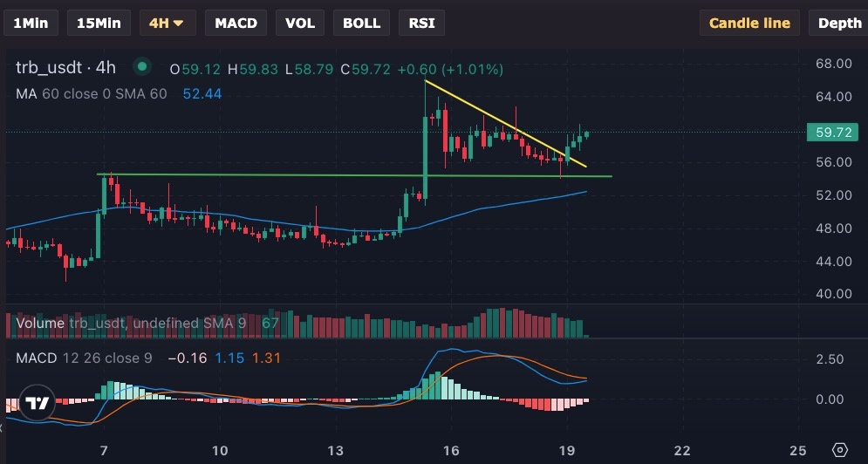Toggle the MACD indicator
The height and width of the screenshot is (464, 868).
236,24
